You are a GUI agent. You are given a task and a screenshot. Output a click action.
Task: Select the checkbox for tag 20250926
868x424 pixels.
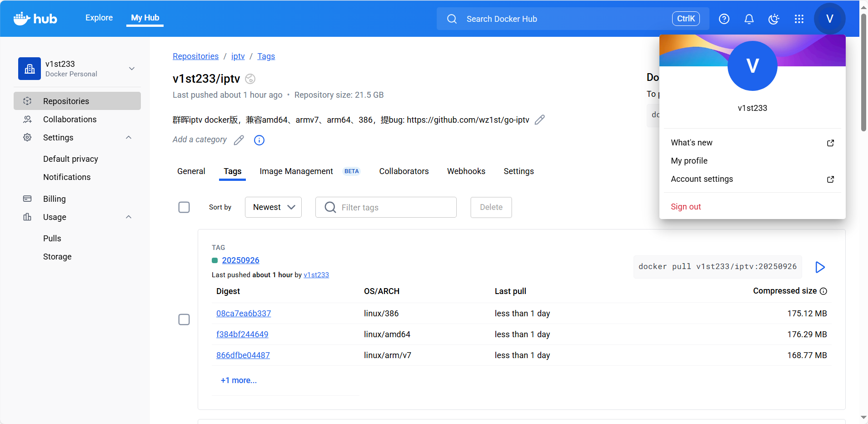pyautogui.click(x=184, y=319)
